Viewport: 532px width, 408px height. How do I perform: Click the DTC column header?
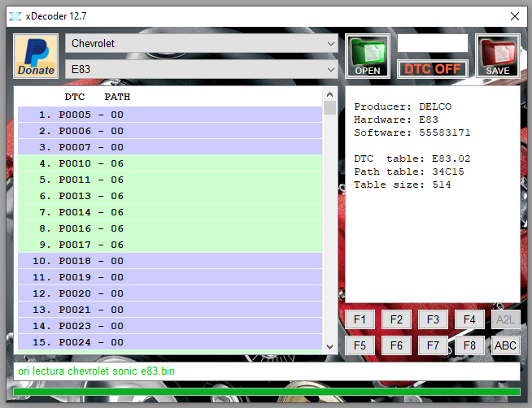click(x=75, y=97)
